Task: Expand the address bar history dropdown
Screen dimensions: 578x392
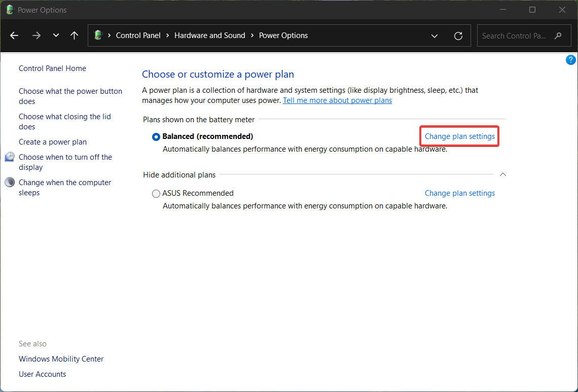Action: click(x=435, y=35)
